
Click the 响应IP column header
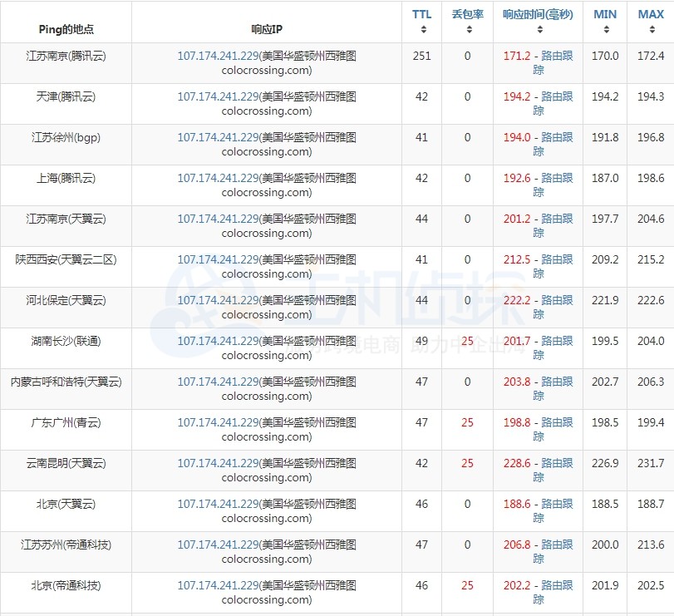[x=266, y=29]
